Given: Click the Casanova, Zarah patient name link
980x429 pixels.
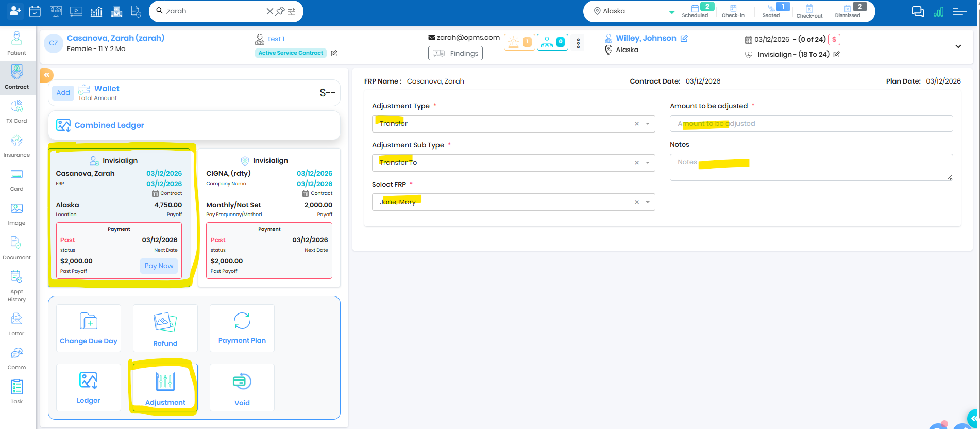Looking at the screenshot, I should click(115, 38).
